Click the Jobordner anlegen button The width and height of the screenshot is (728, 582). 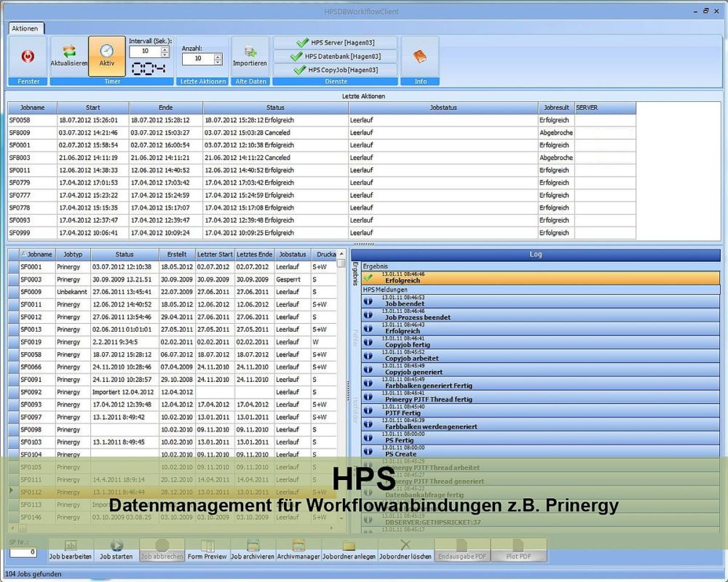(349, 550)
